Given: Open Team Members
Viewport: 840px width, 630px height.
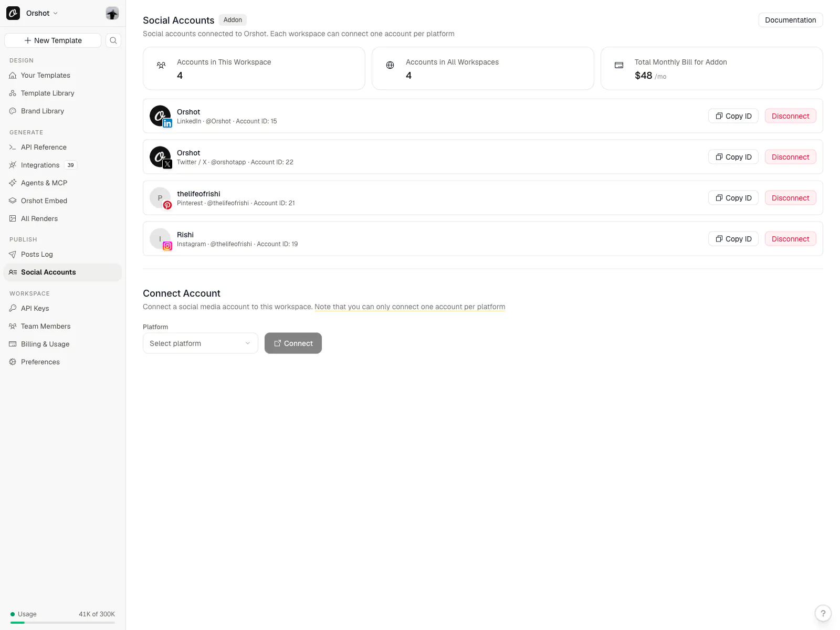Looking at the screenshot, I should (x=63, y=326).
